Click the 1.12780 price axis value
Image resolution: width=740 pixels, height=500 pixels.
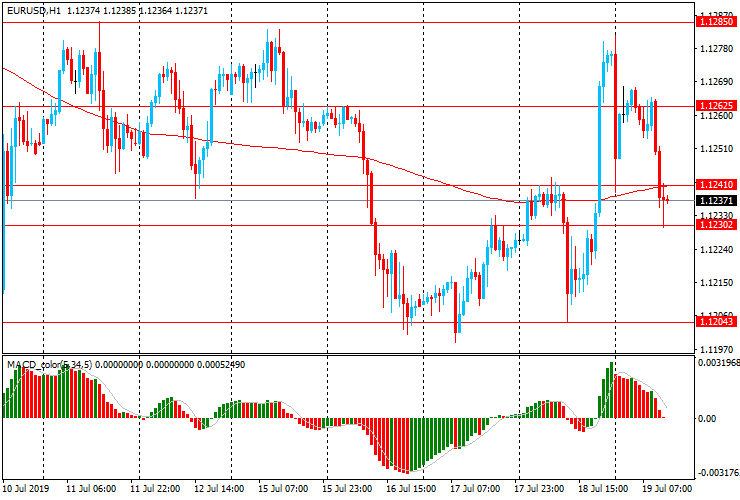tap(717, 49)
